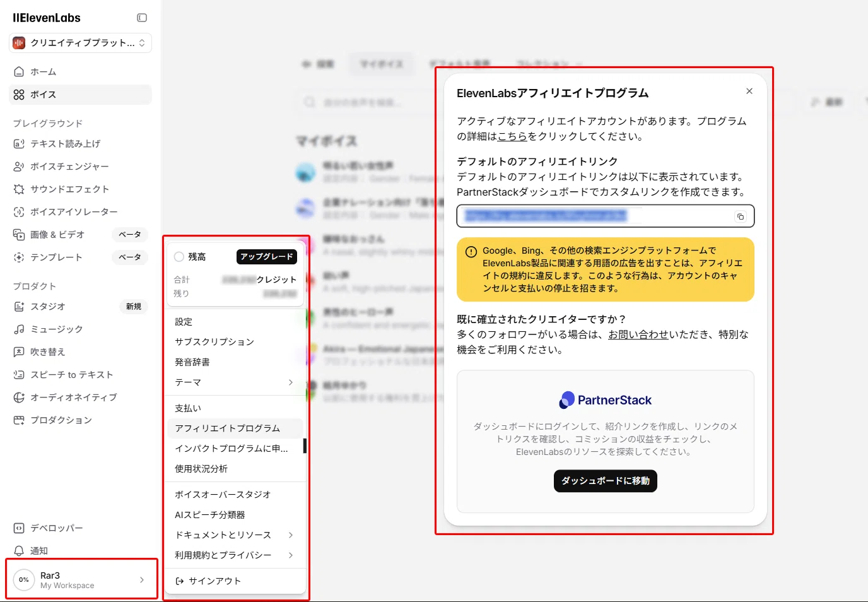Viewport: 868px width, 602px height.
Task: Click the お問い合わせ contact link
Action: point(638,334)
